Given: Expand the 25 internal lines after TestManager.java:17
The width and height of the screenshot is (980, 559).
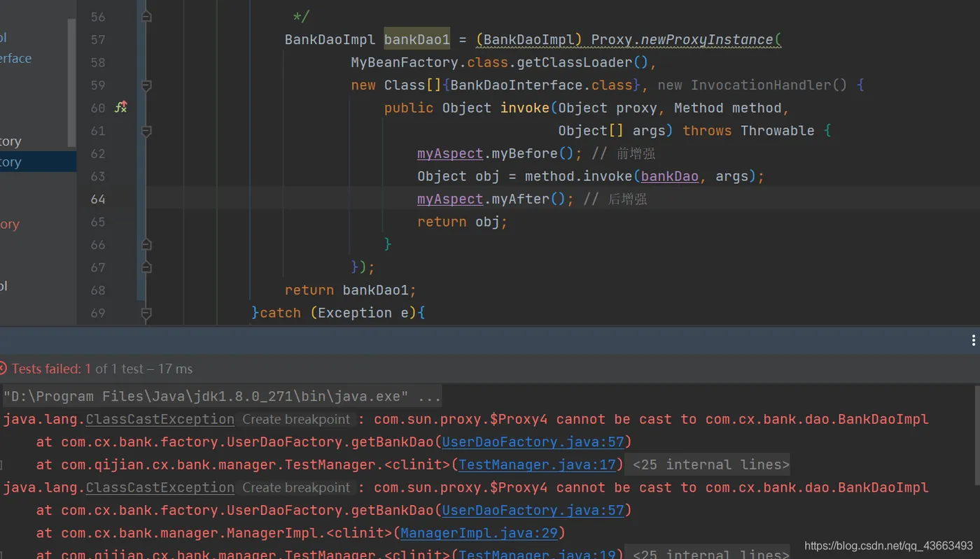Looking at the screenshot, I should (x=707, y=465).
